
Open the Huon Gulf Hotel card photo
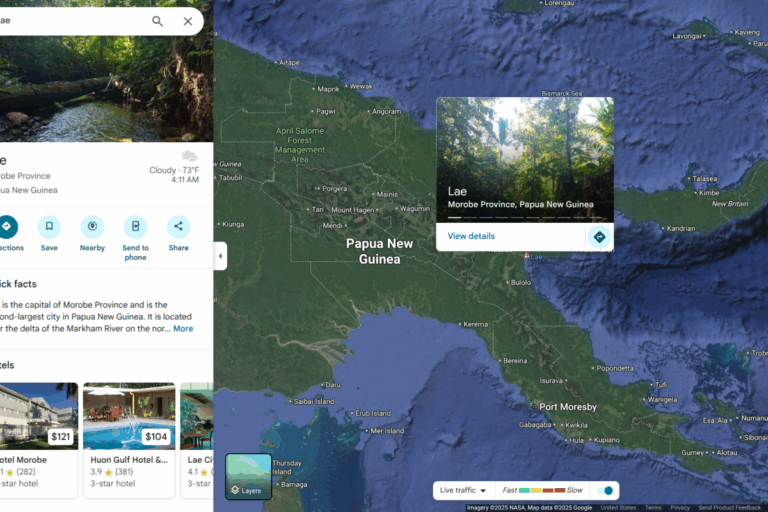pos(129,416)
